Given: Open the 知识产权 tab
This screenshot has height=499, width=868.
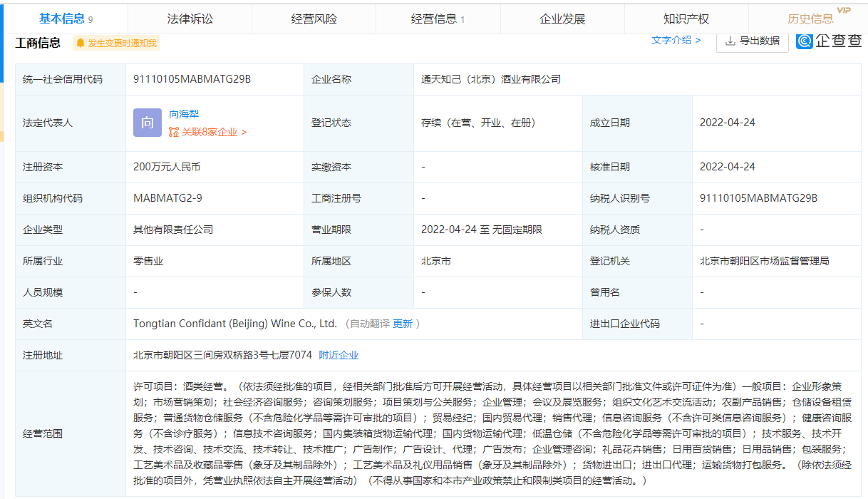Looking at the screenshot, I should click(686, 19).
